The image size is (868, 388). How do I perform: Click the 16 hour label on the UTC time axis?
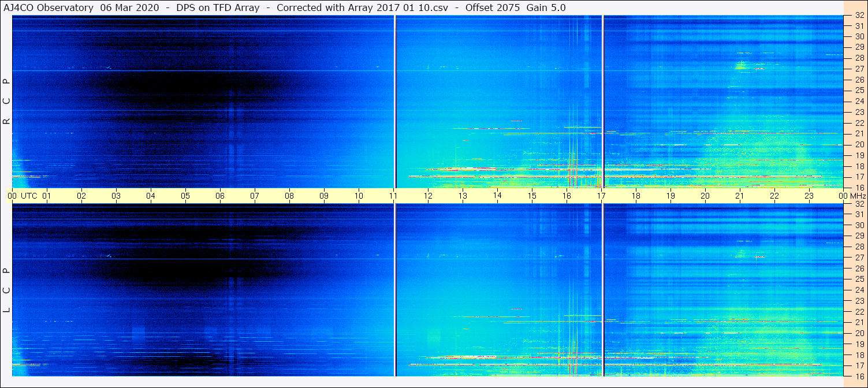(567, 196)
